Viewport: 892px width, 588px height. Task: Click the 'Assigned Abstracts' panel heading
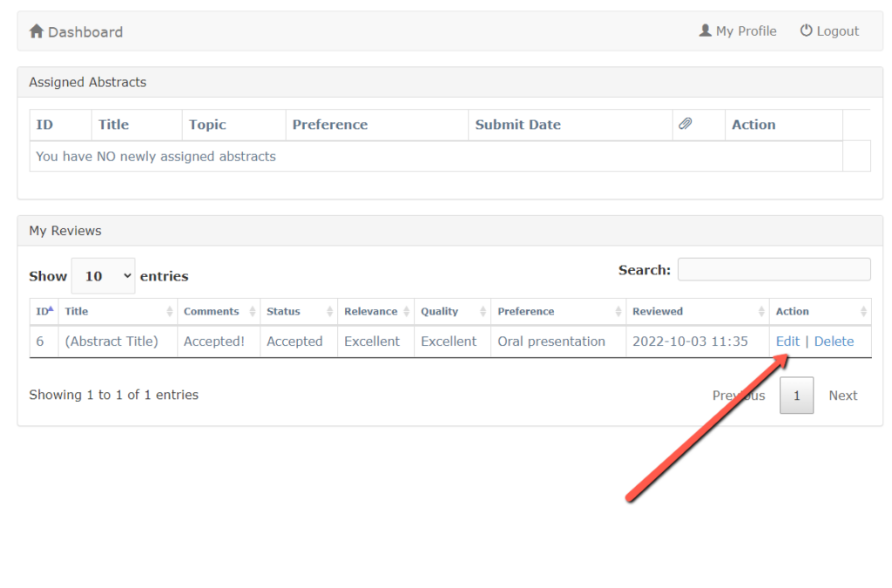coord(88,83)
